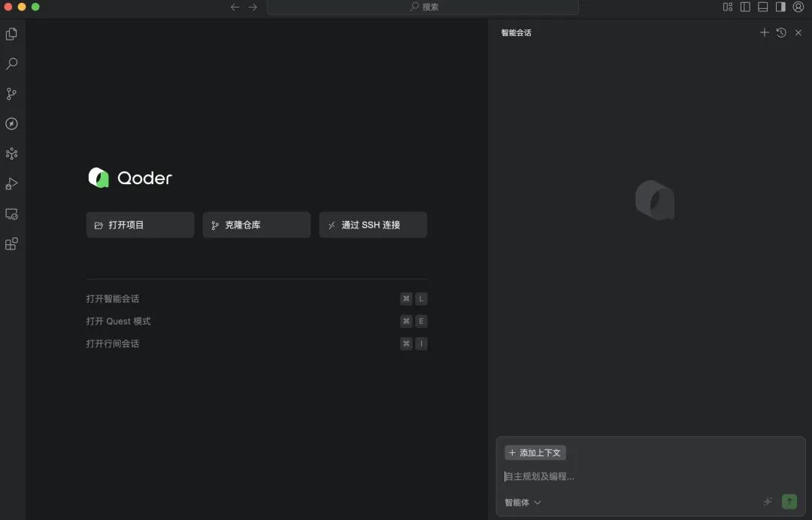The width and height of the screenshot is (812, 520).
Task: Open the Remote Explorer monitor icon
Action: tap(11, 214)
